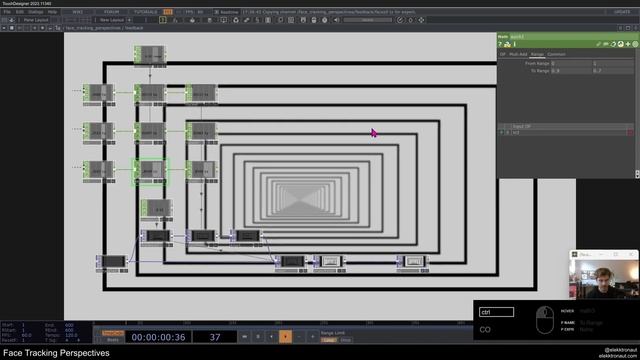The image size is (640, 360).
Task: Click the plus button in Input OP row
Action: tap(502, 133)
